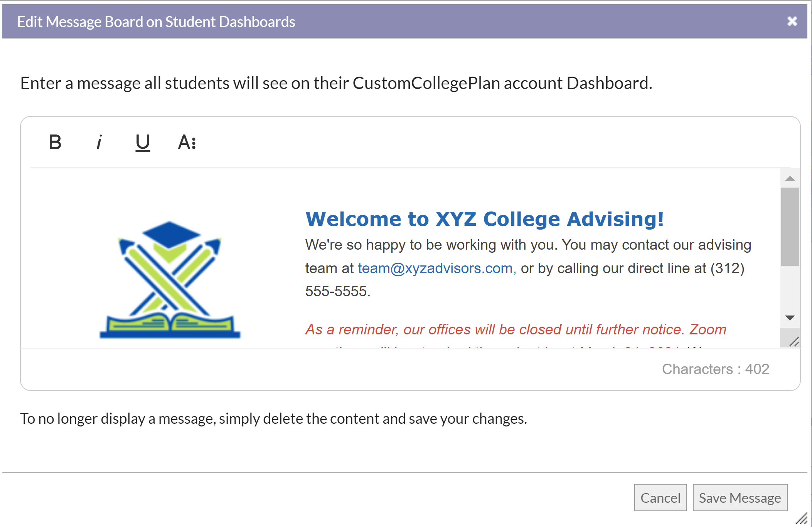
Task: Click the scrollbar up arrow
Action: tap(791, 178)
